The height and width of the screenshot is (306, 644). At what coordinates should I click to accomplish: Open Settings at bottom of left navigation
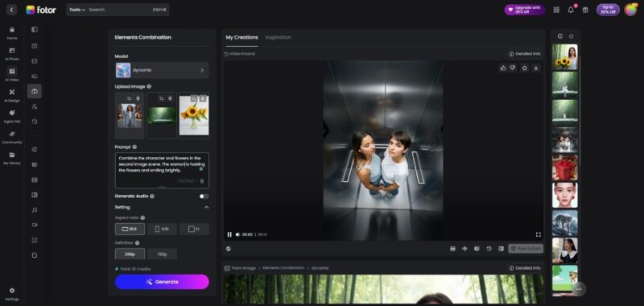pos(12,294)
